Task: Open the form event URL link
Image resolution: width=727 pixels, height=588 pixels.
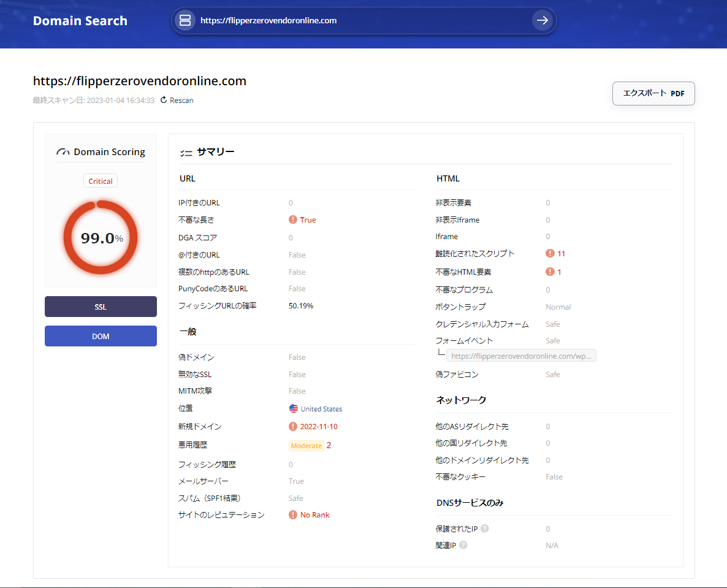Action: pos(521,356)
